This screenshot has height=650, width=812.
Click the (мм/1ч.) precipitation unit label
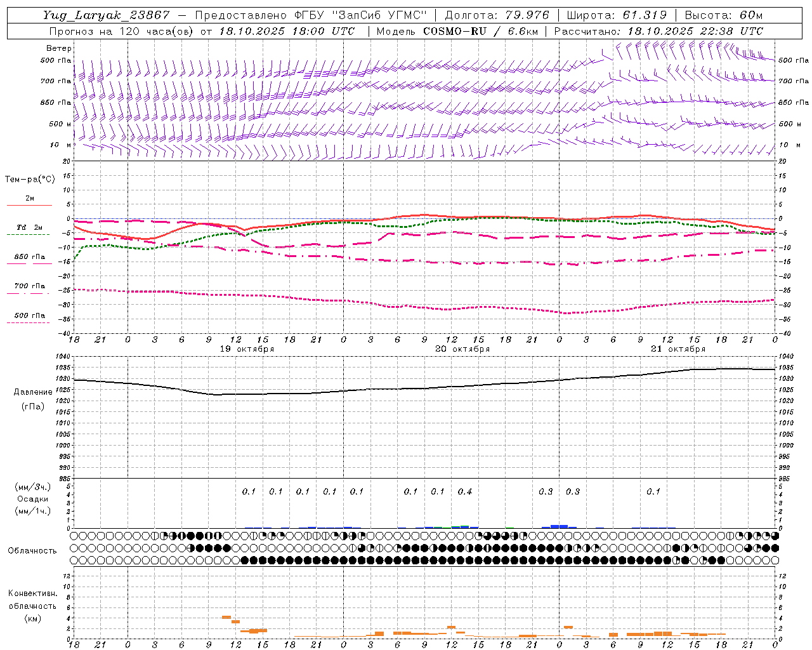33,511
